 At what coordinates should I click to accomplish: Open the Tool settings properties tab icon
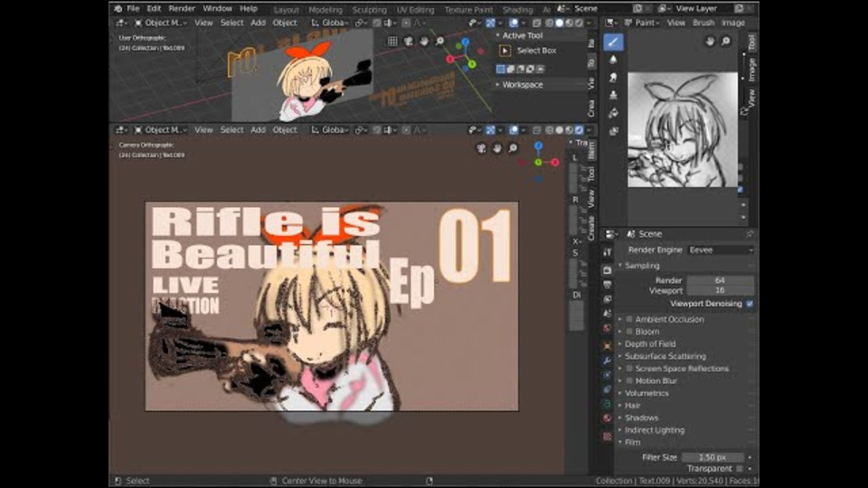tap(608, 252)
